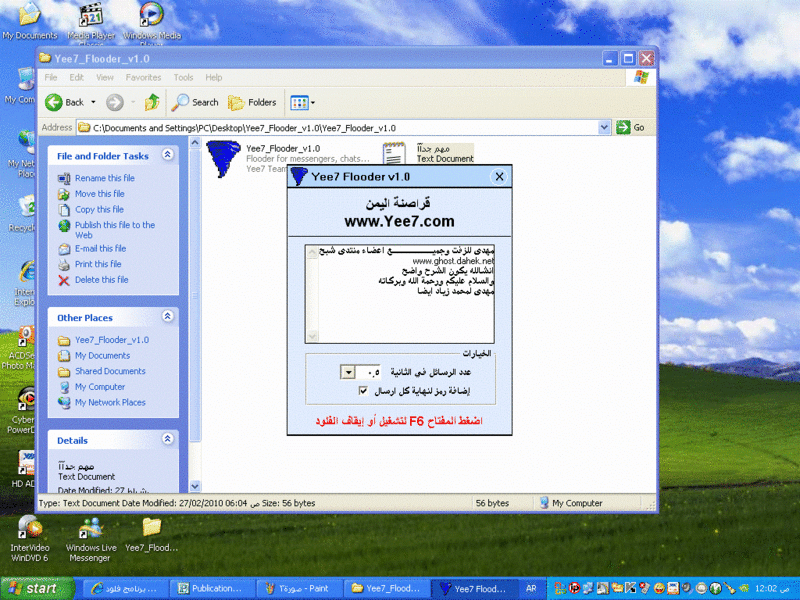Minimize the Yee7_Flooder_v1.0 Explorer window
800x600 pixels.
click(x=610, y=59)
